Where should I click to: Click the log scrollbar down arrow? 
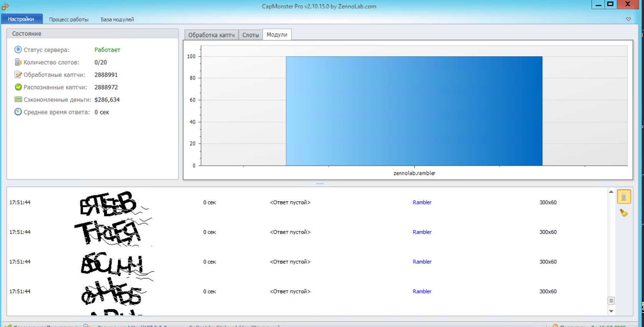[x=611, y=311]
